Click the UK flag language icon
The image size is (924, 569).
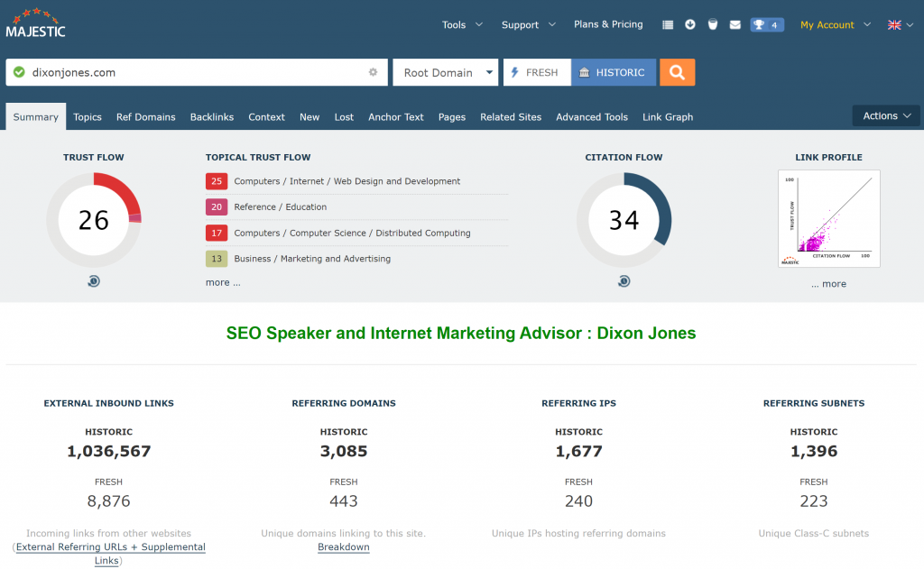(x=894, y=24)
